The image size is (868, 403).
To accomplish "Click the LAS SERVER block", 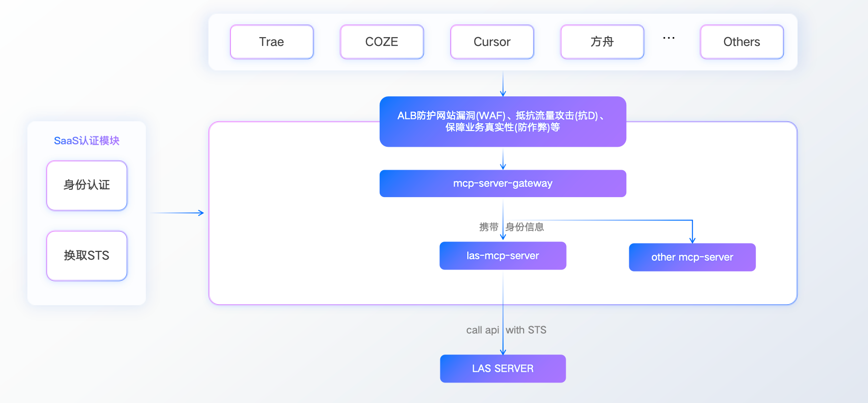I will (503, 369).
